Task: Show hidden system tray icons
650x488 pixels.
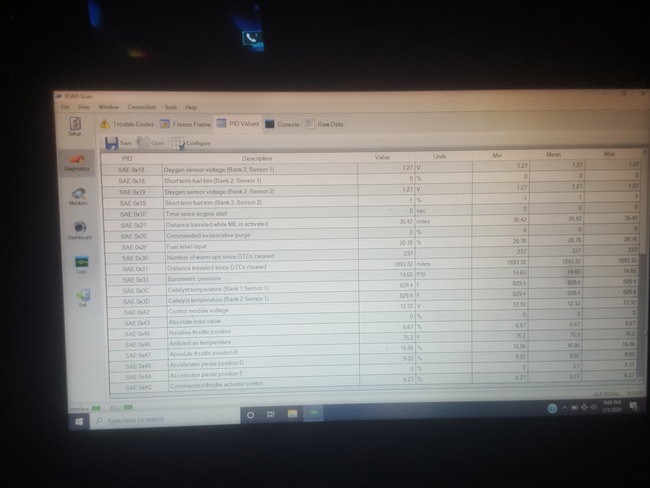Action: 564,408
